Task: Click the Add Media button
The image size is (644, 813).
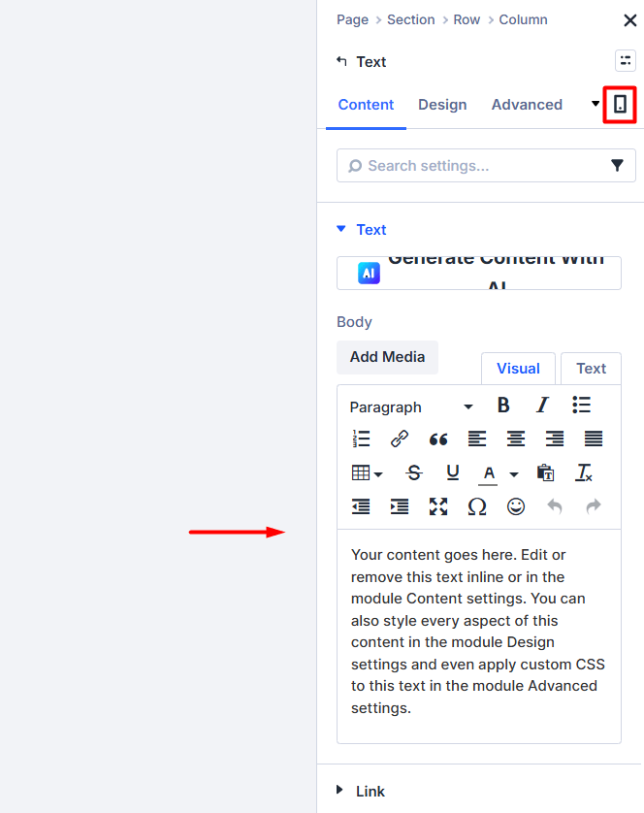Action: 387,357
